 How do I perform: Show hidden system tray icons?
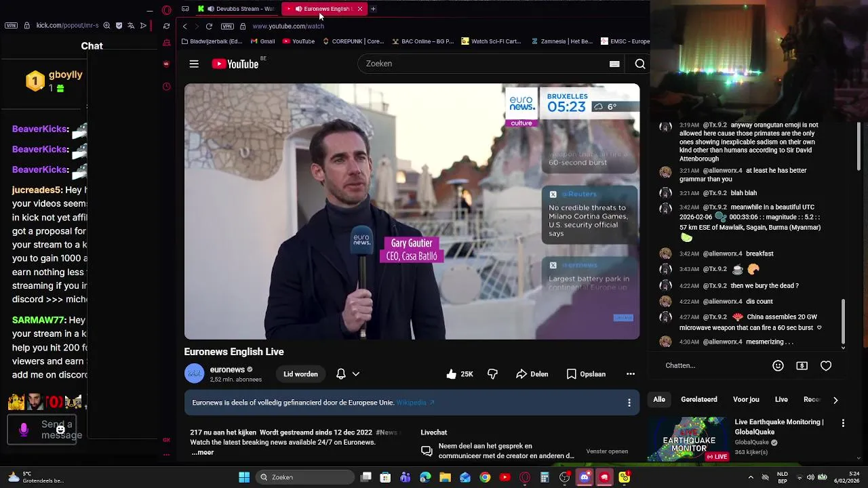point(751,477)
